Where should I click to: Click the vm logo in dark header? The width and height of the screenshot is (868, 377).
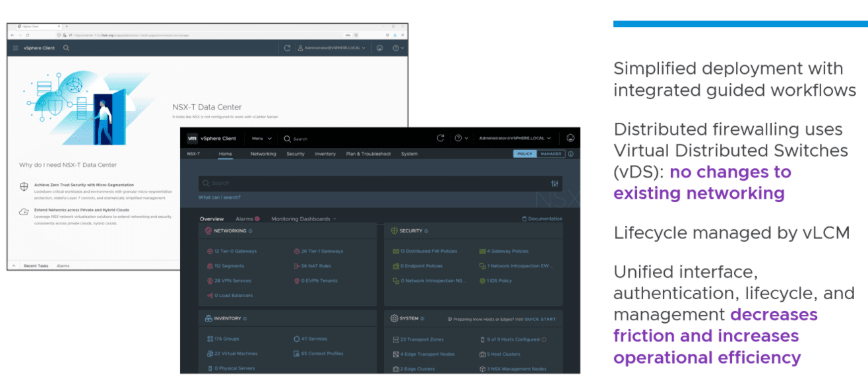[x=192, y=139]
